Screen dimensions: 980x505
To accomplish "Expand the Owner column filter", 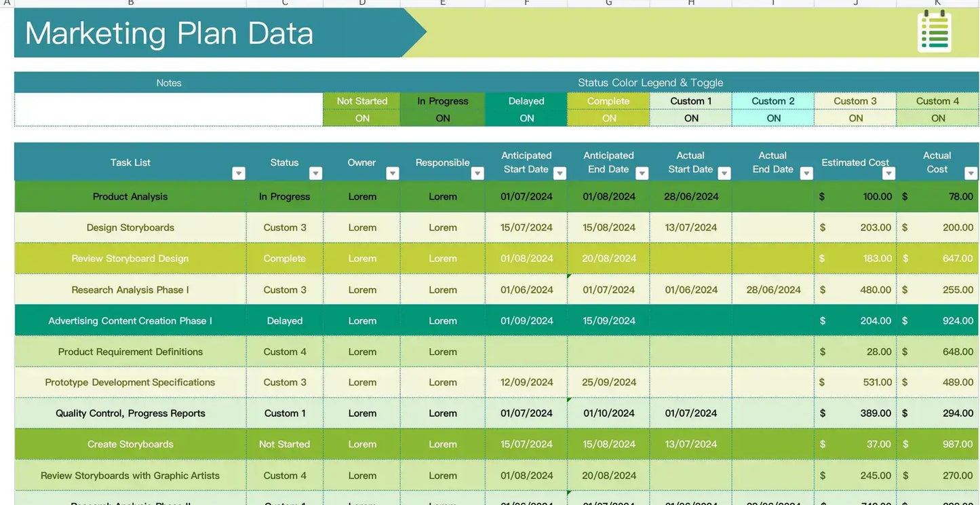I will click(392, 174).
